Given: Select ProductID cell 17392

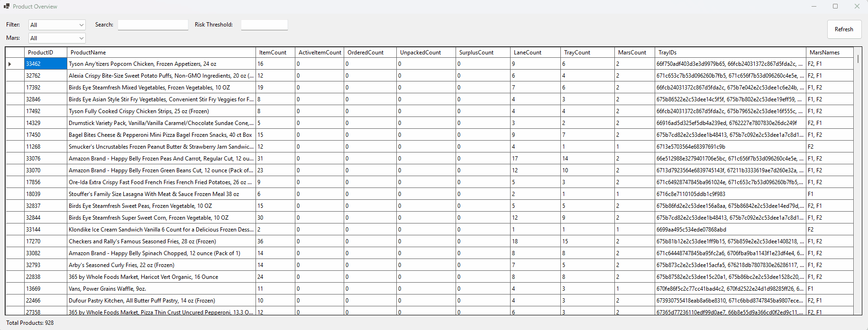Looking at the screenshot, I should point(46,88).
